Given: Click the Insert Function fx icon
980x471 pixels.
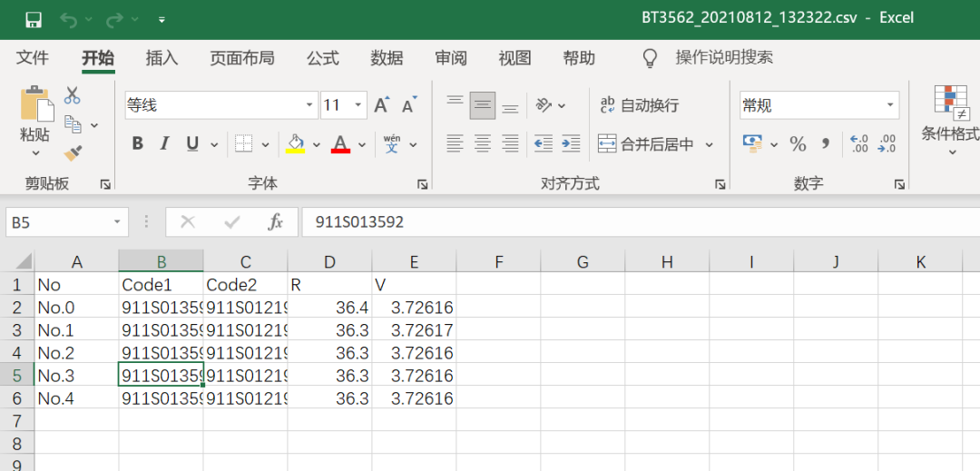Looking at the screenshot, I should 276,222.
